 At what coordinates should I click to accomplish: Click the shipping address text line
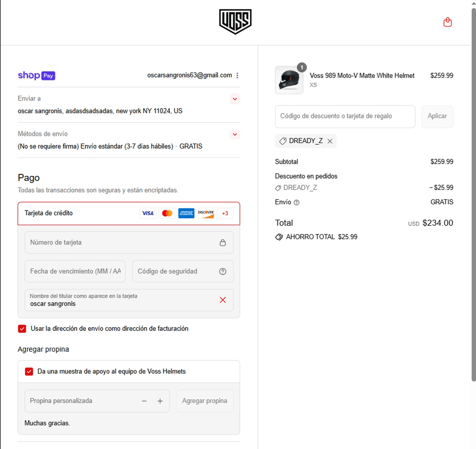pos(100,111)
